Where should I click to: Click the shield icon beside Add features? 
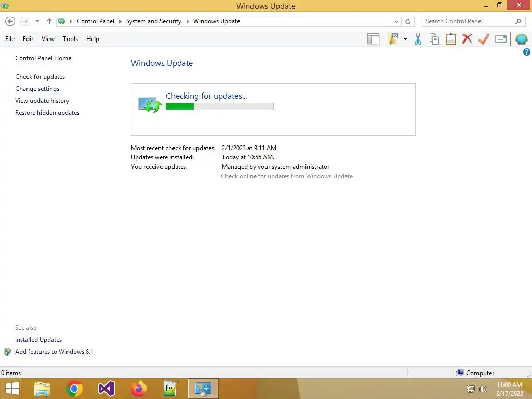(x=7, y=352)
